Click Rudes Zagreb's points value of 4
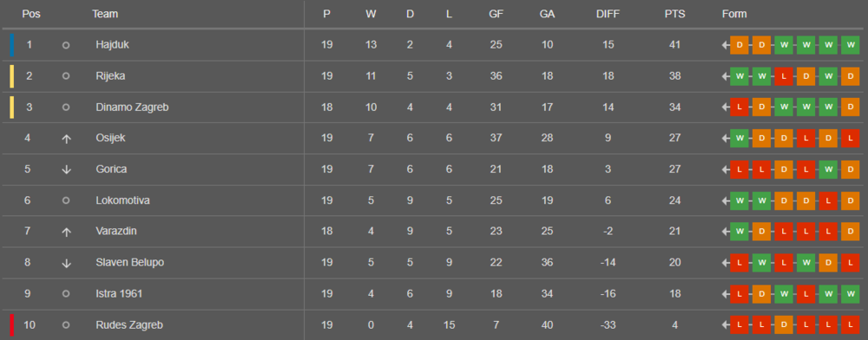 pos(674,325)
